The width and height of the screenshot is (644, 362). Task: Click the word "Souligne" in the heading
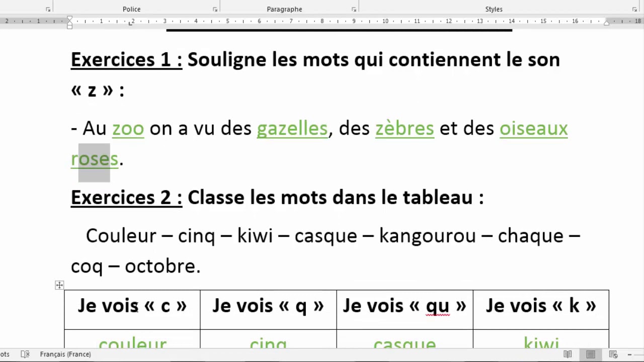click(x=227, y=59)
